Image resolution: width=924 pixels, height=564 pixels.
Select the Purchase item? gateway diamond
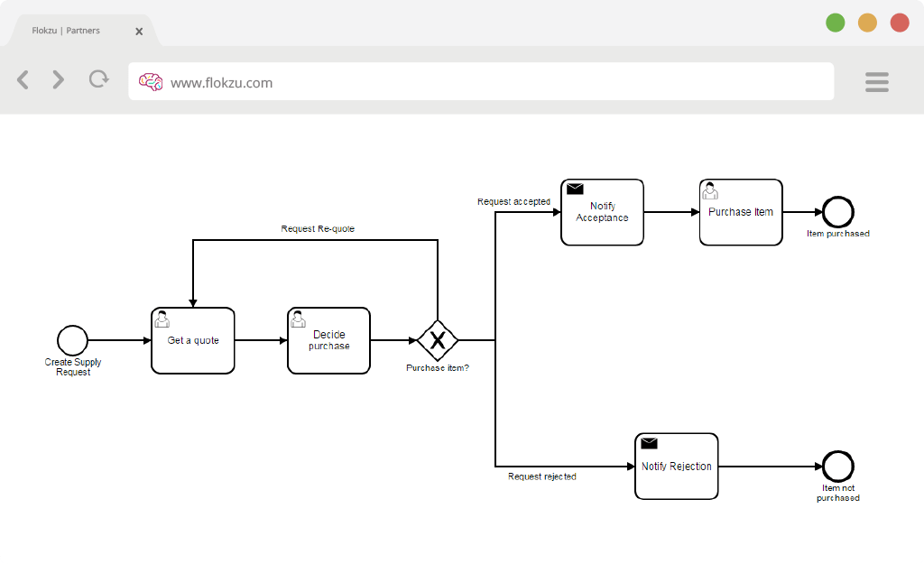click(438, 340)
